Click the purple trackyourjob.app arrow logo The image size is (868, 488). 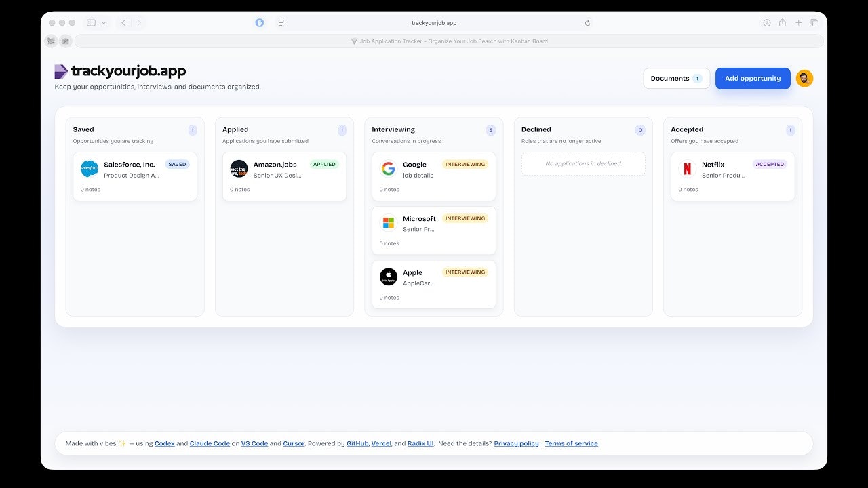pos(60,70)
